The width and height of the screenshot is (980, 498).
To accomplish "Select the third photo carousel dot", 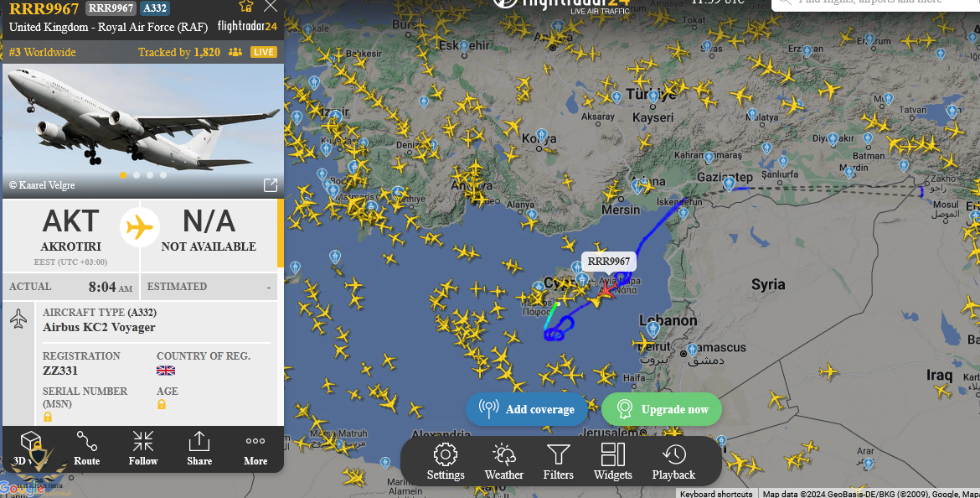I will point(150,175).
